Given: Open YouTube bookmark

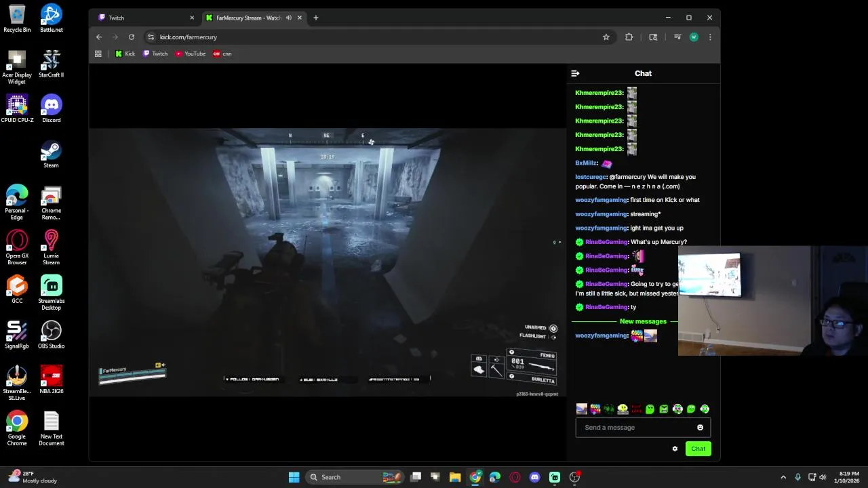Looking at the screenshot, I should [x=191, y=54].
